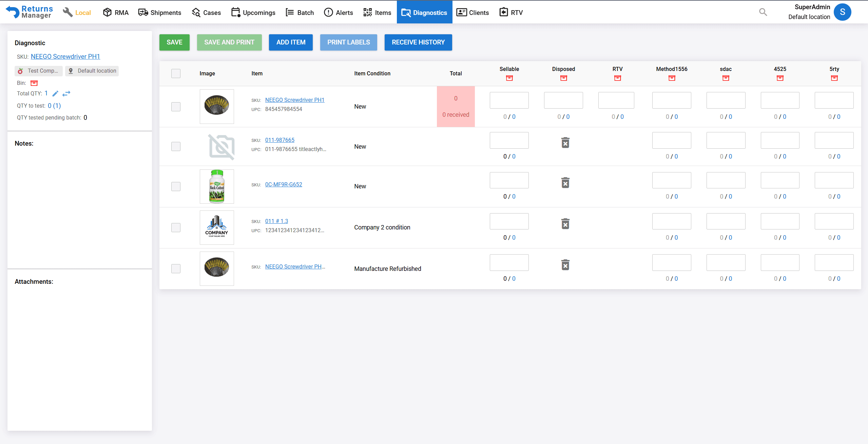The image size is (868, 444).
Task: Check the NEEGO Screwdriver PH1 New row
Action: [176, 107]
